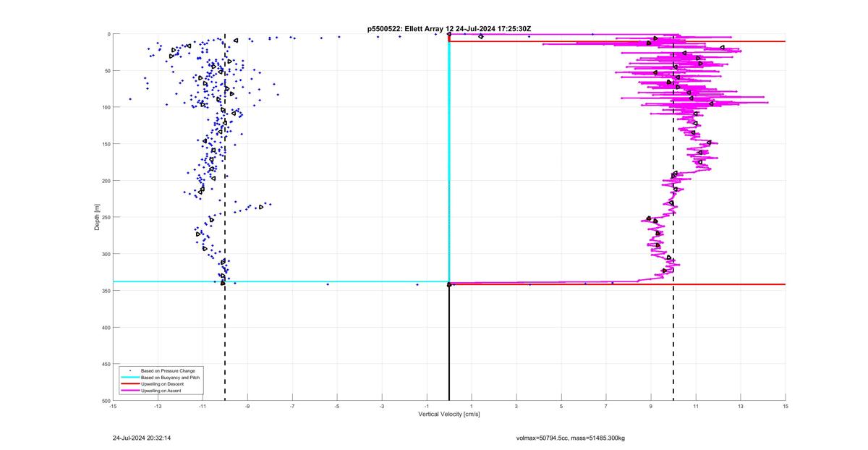Click the '350' tick on the depth axis
The image size is (868, 450).
point(105,291)
